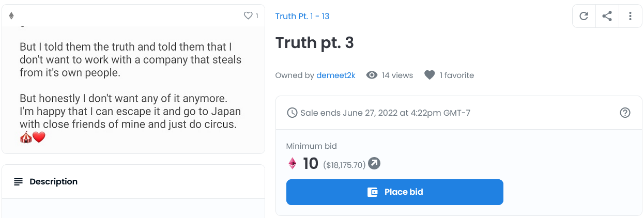Click the clock icon beside the sale end time
Image resolution: width=644 pixels, height=218 pixels.
point(292,113)
